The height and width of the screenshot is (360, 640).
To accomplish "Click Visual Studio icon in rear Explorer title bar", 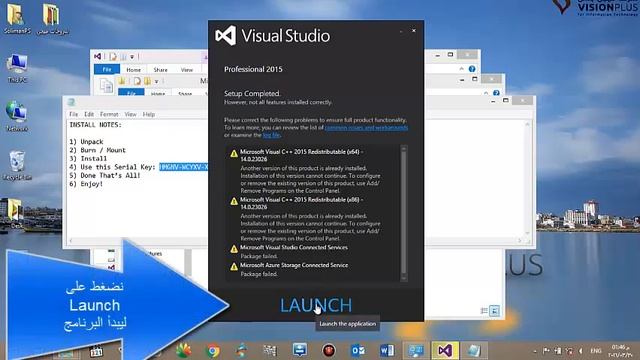I will click(98, 56).
